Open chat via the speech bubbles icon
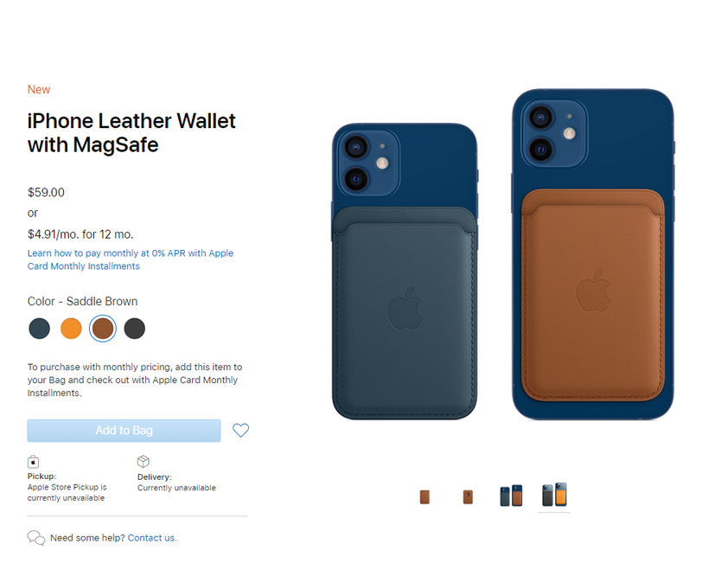702x588 pixels. 35,537
